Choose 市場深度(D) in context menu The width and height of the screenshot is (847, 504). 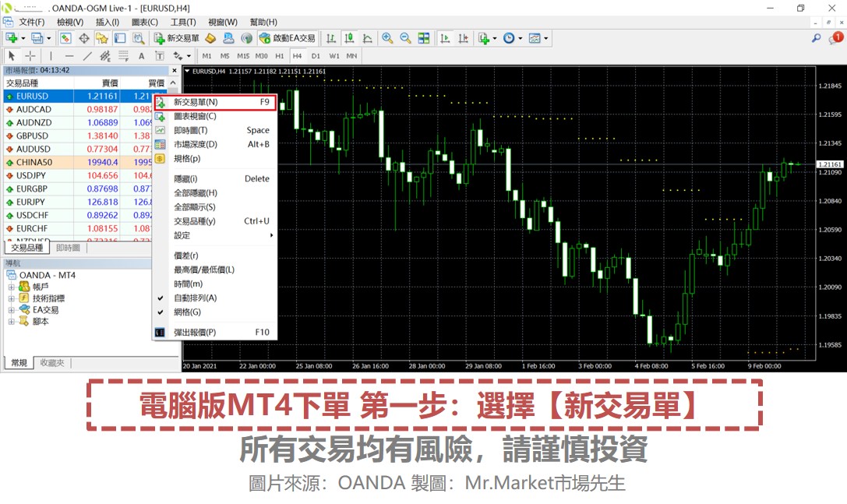[216, 144]
